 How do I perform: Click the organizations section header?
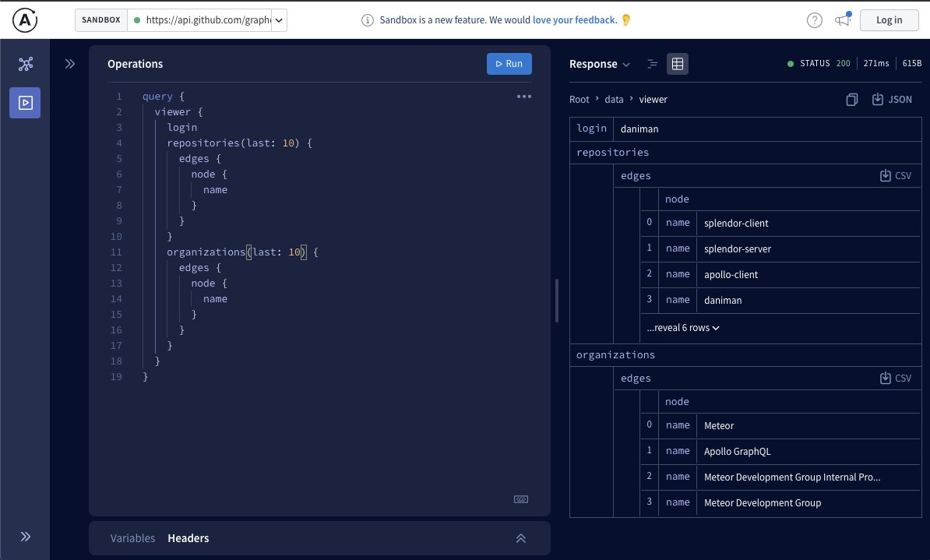pyautogui.click(x=745, y=354)
